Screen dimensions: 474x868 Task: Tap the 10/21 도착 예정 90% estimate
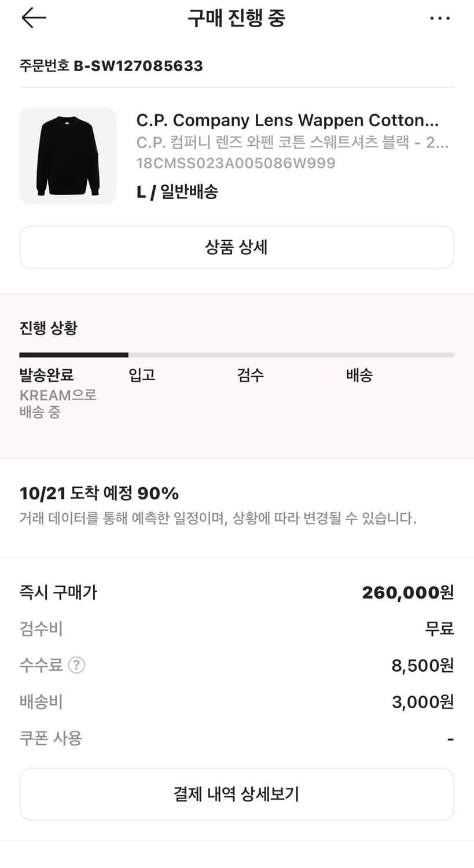point(99,494)
